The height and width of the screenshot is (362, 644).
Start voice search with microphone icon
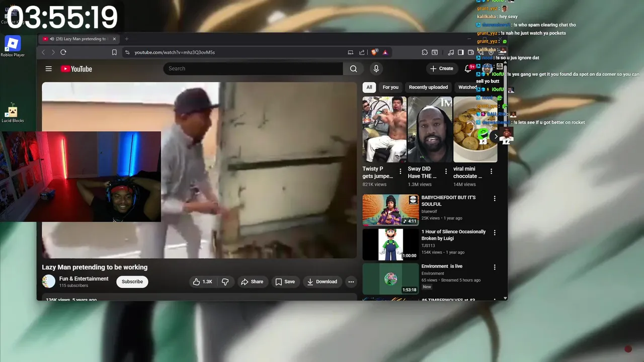click(x=376, y=68)
